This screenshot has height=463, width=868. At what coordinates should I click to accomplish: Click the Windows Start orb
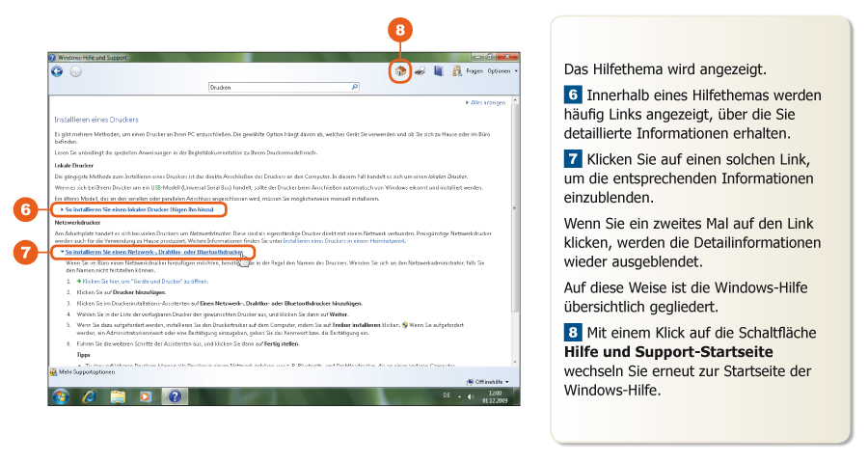pos(62,395)
